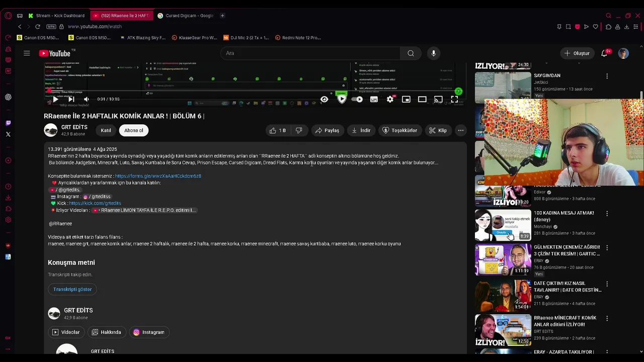This screenshot has height=362, width=644.
Task: Share the video via Paylaş
Action: (x=327, y=130)
